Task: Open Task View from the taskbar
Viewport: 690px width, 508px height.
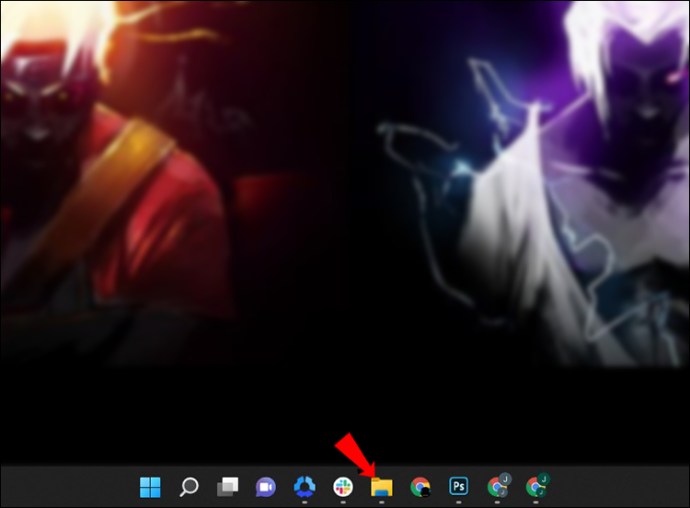Action: 228,487
